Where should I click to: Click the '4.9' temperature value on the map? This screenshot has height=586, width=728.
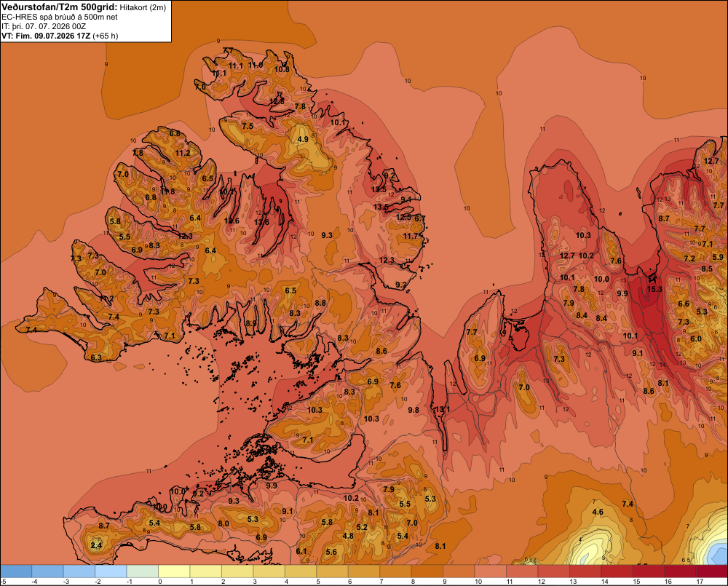(x=303, y=139)
